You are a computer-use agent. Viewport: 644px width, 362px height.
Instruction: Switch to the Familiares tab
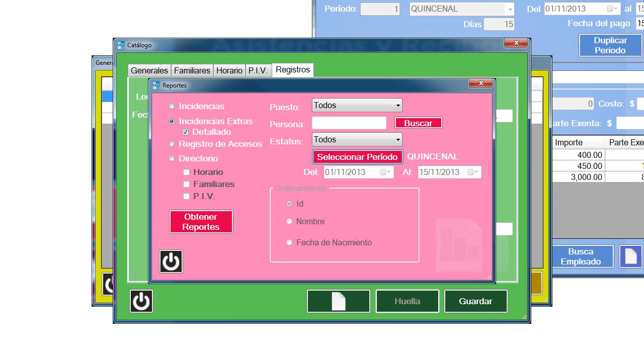(192, 70)
